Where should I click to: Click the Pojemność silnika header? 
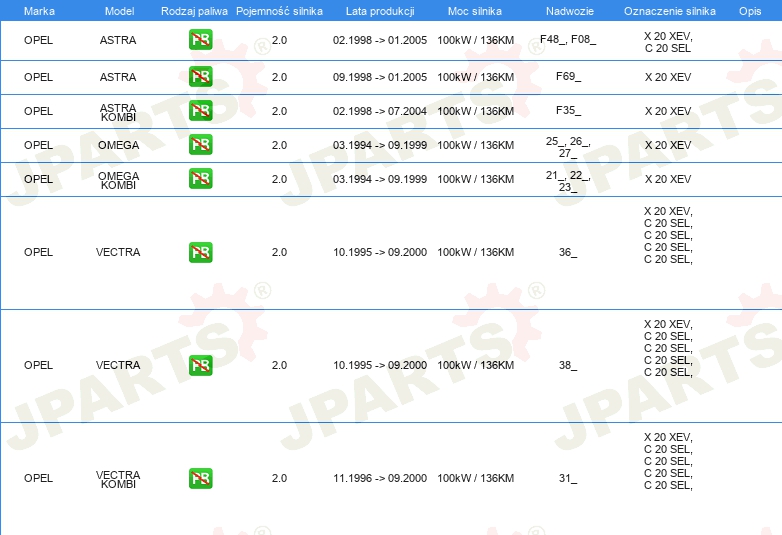(279, 11)
